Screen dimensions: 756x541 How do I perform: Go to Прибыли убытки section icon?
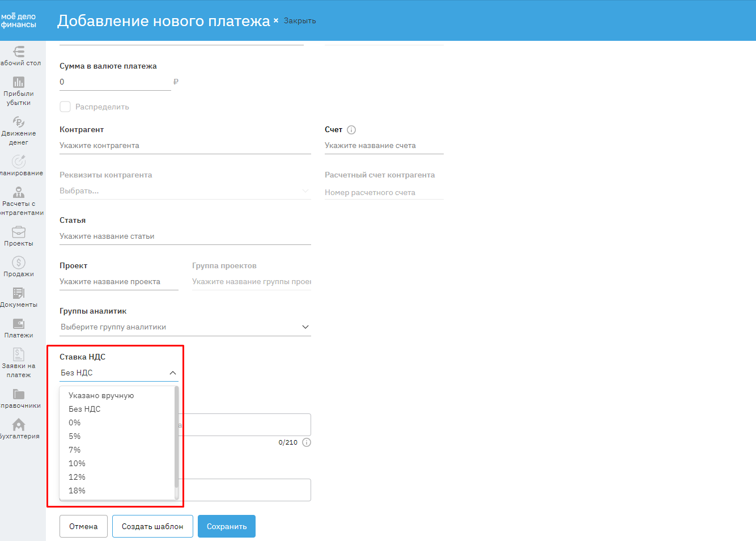click(x=19, y=82)
